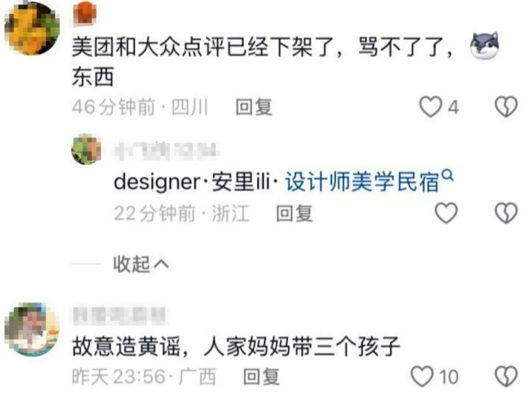Screen dimensions: 532x404
Task: Reply to the 46分钟前 Sichuan comment
Action: coord(253,107)
